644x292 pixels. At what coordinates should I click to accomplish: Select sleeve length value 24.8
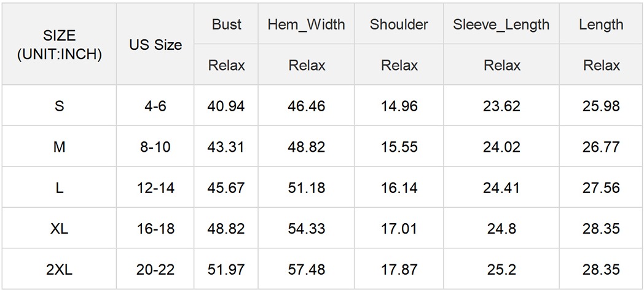click(501, 229)
